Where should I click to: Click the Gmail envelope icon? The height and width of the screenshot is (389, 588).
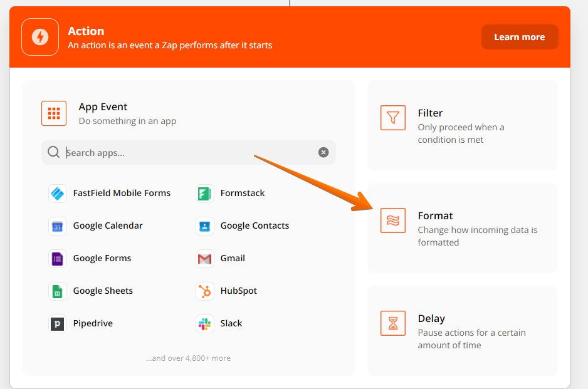coord(205,259)
